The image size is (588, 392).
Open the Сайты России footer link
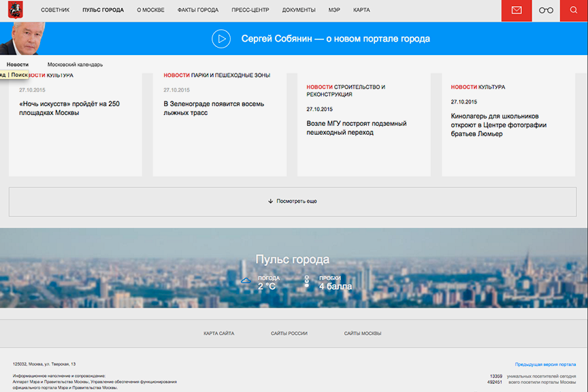289,333
